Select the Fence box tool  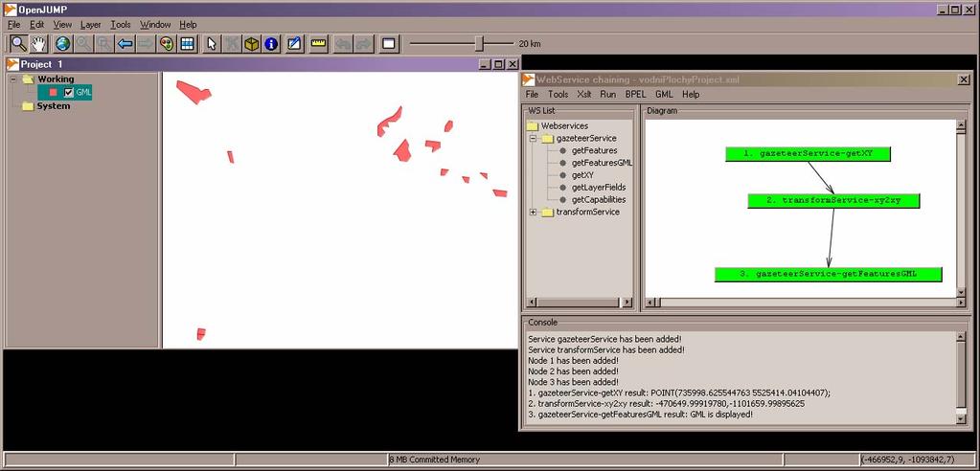click(251, 44)
